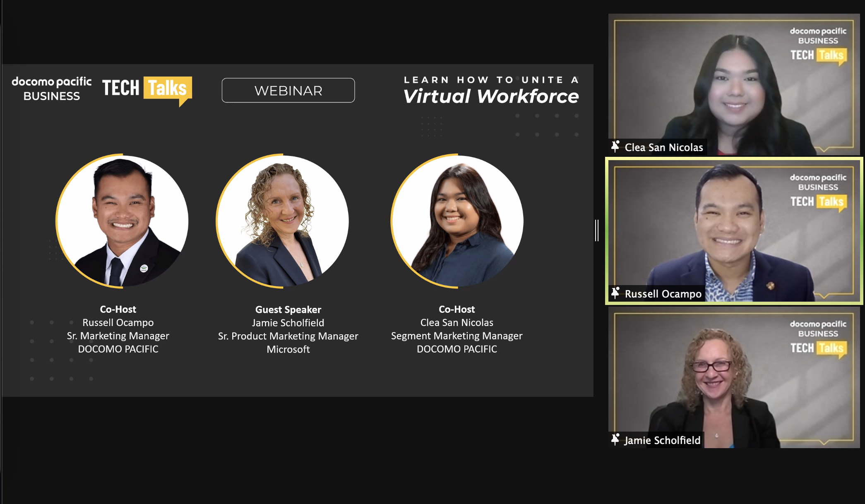Click the TECH Talks logo in Clea's video tile
Viewport: 865px width, 504px height.
pyautogui.click(x=818, y=56)
